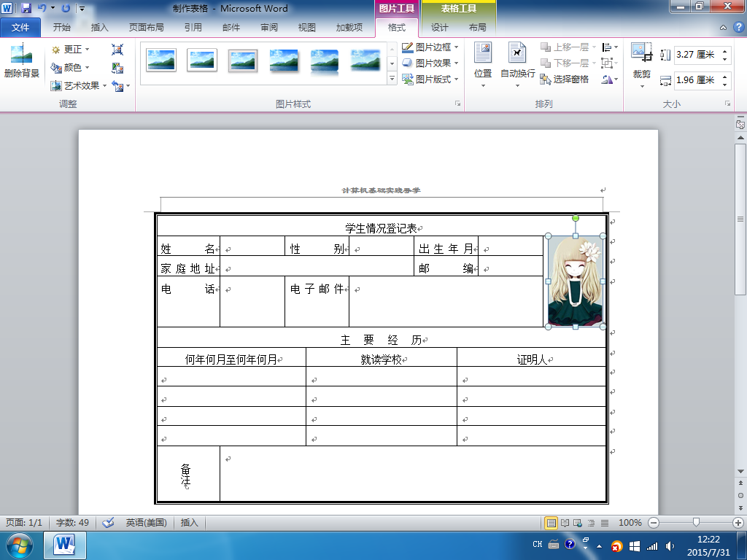747x560 pixels.
Task: Switch to Draft view
Action: click(x=604, y=523)
